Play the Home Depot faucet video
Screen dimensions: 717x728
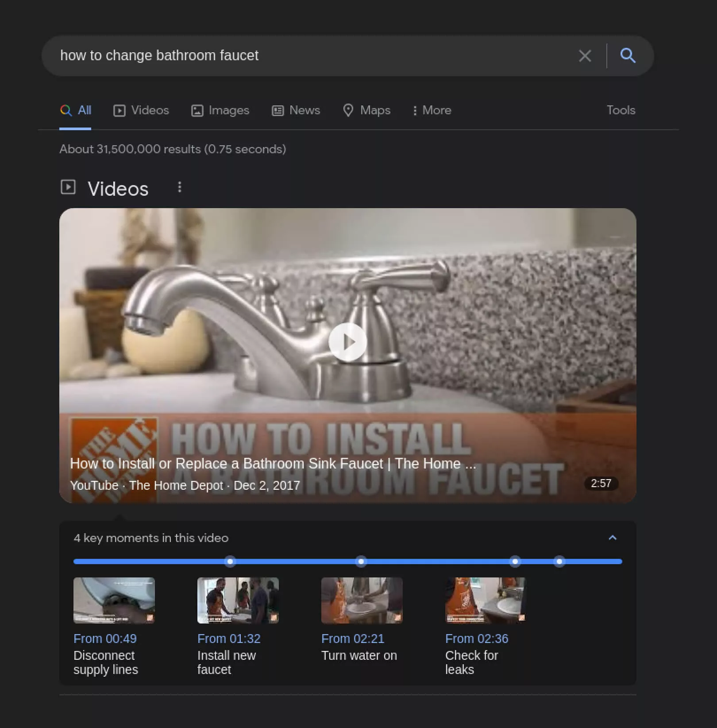[x=348, y=342]
